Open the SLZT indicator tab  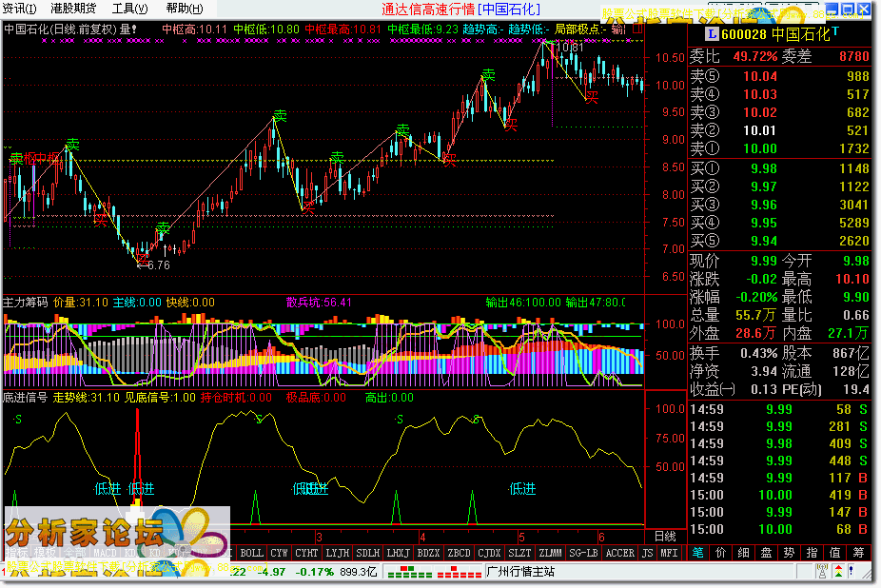pyautogui.click(x=519, y=553)
